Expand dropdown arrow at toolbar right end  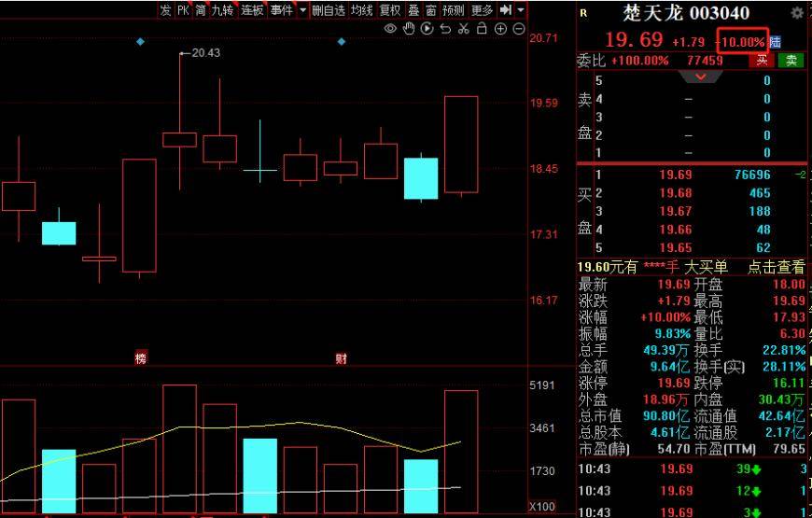pos(520,10)
